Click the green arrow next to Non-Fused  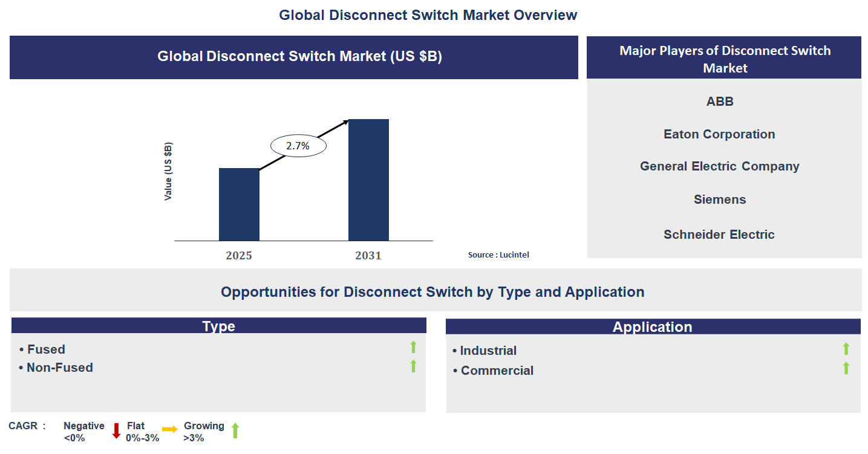click(413, 365)
